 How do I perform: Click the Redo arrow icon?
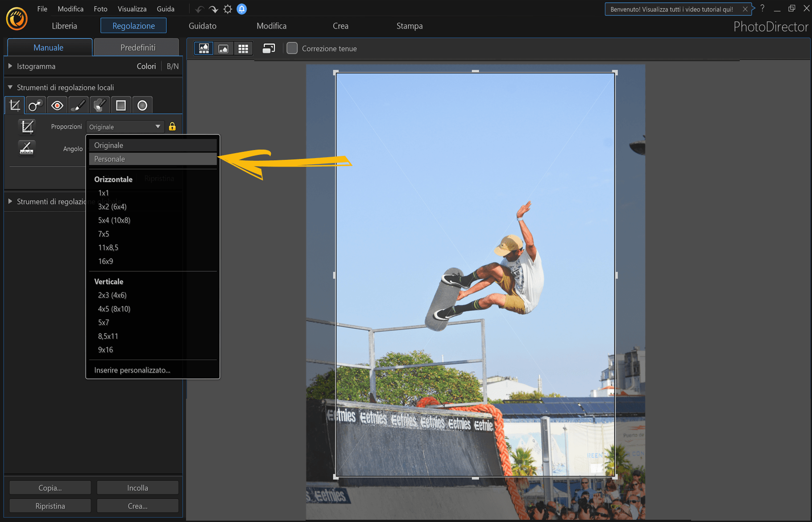(x=213, y=9)
